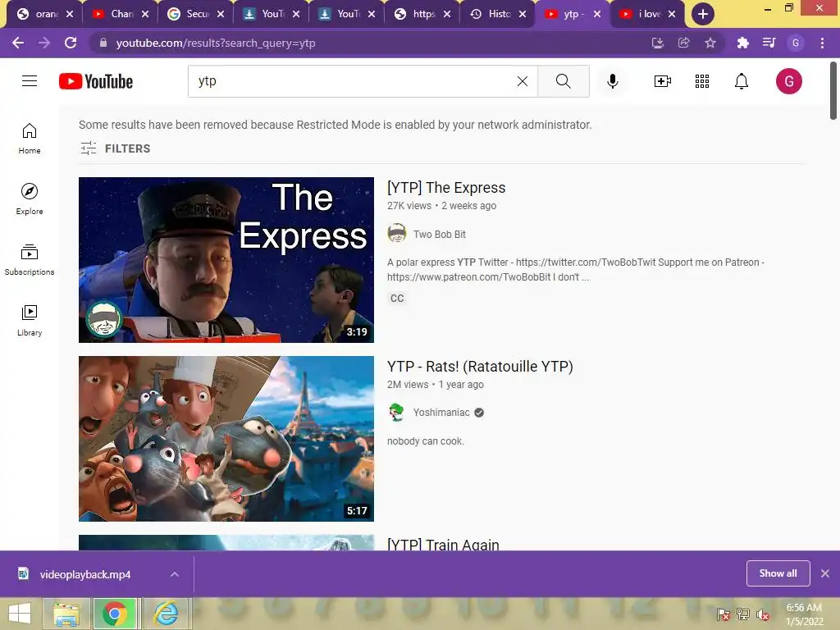Open the account avatar G in YouTube header
Image resolution: width=840 pixels, height=630 pixels.
(788, 81)
